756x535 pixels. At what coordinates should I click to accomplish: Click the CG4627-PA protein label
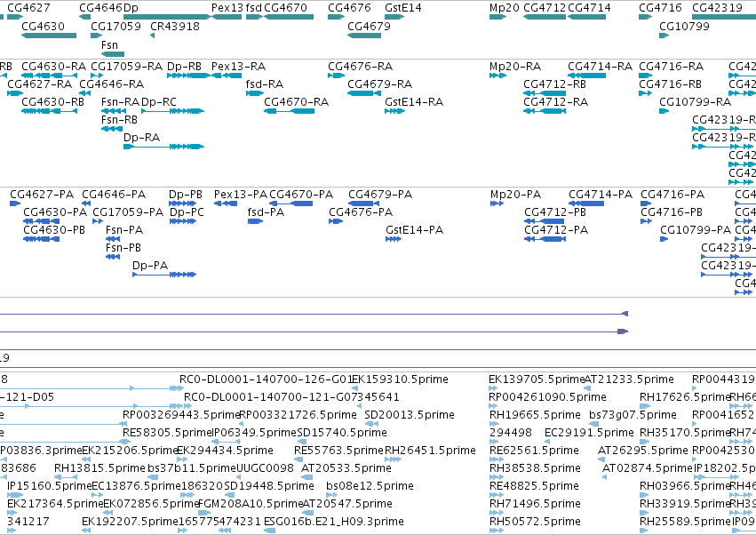pyautogui.click(x=42, y=195)
